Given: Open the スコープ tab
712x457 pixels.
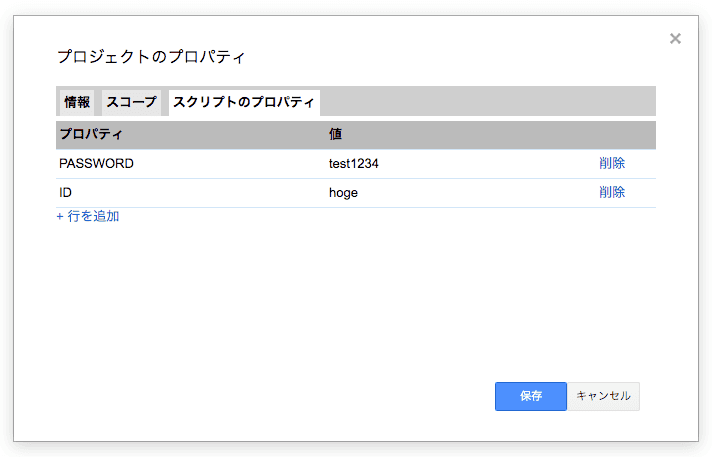Looking at the screenshot, I should 131,102.
